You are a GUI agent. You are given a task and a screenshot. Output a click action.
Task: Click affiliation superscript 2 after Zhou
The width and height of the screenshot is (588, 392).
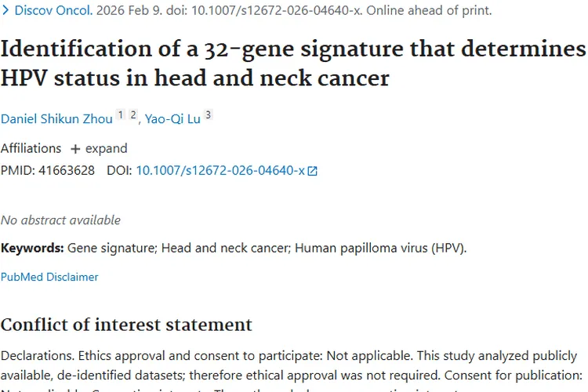[133, 115]
